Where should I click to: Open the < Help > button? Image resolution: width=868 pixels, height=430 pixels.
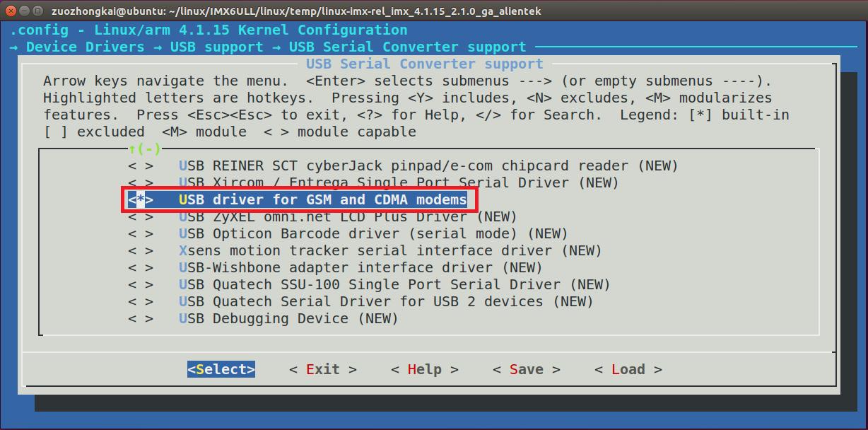click(425, 369)
